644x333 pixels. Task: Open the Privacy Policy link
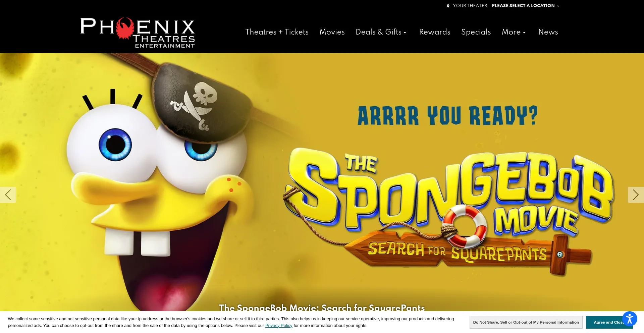(x=279, y=325)
